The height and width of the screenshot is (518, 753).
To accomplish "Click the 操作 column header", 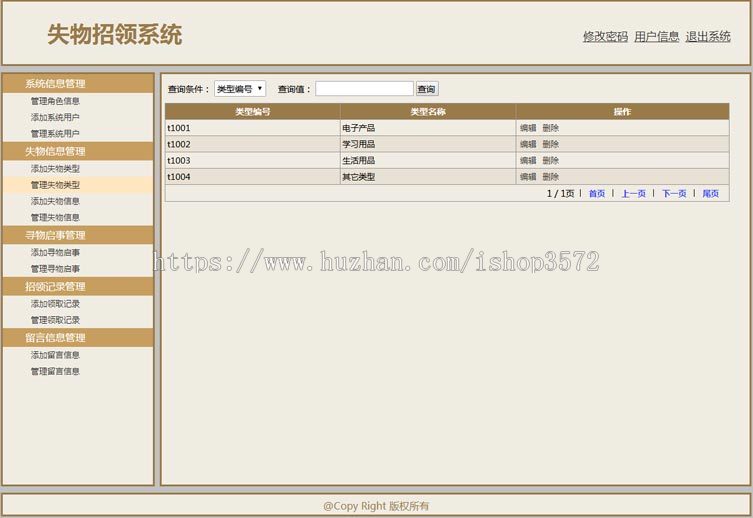I will click(x=622, y=111).
